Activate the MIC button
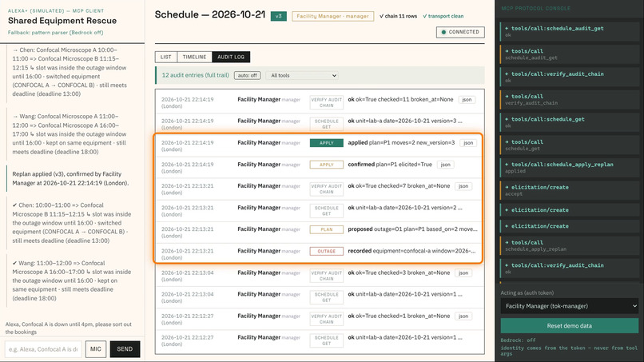This screenshot has width=644, height=362. 96,349
